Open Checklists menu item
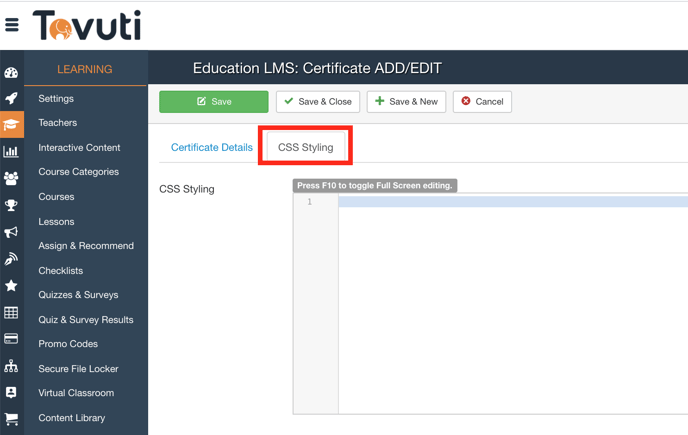This screenshot has height=435, width=688. (x=61, y=271)
